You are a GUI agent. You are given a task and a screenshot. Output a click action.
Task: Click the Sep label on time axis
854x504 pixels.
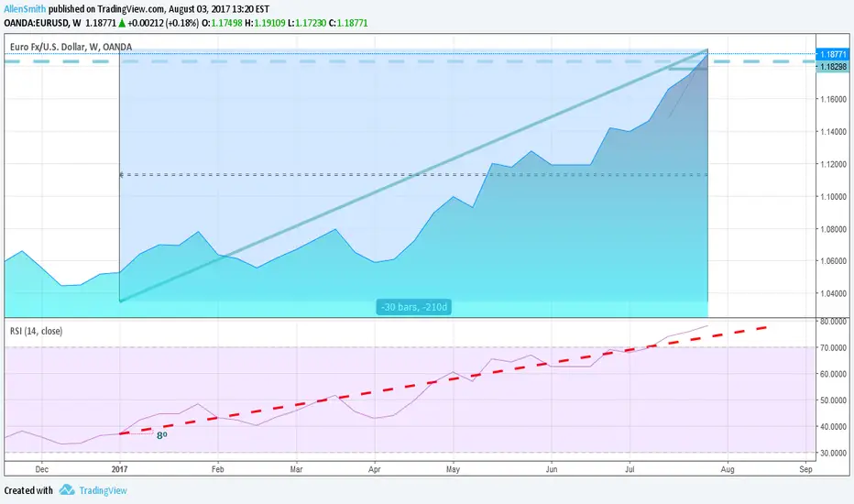point(805,468)
